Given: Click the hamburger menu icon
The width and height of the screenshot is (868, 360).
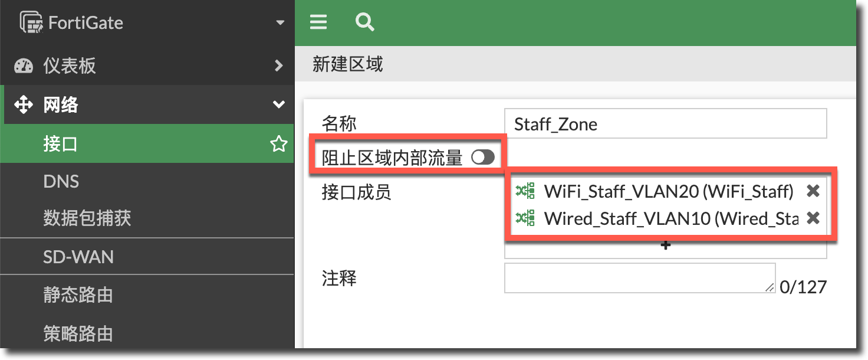Looking at the screenshot, I should [318, 22].
